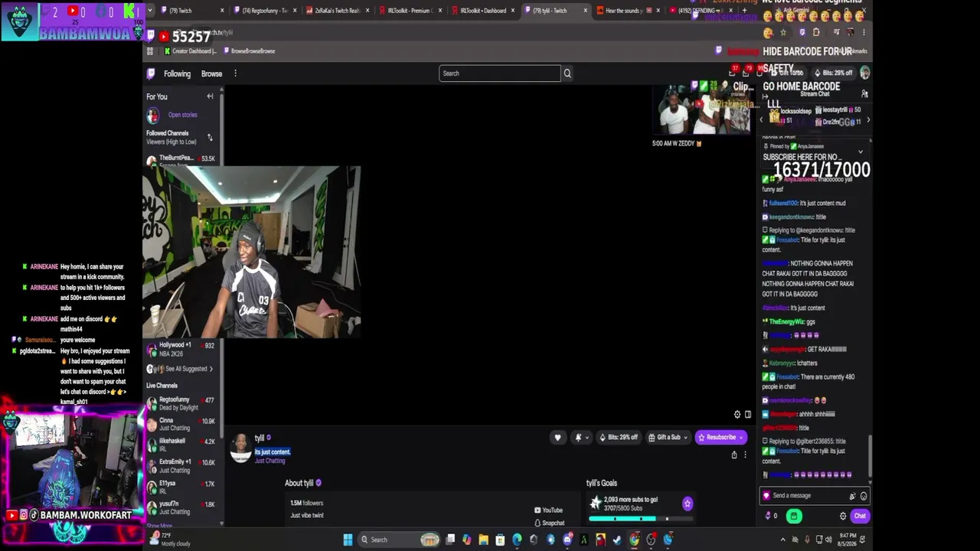This screenshot has height=551, width=980.
Task: Open stream more options below Resubscribe
Action: tap(745, 455)
